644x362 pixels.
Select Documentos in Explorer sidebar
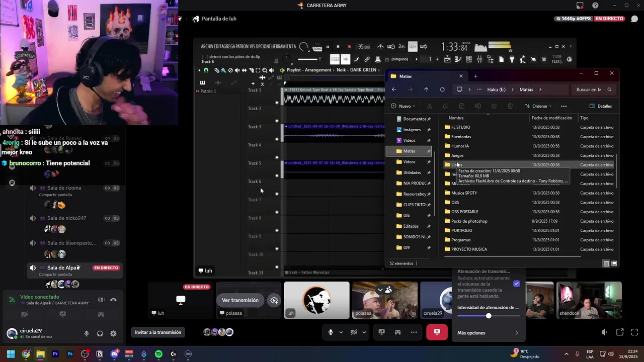pyautogui.click(x=415, y=119)
